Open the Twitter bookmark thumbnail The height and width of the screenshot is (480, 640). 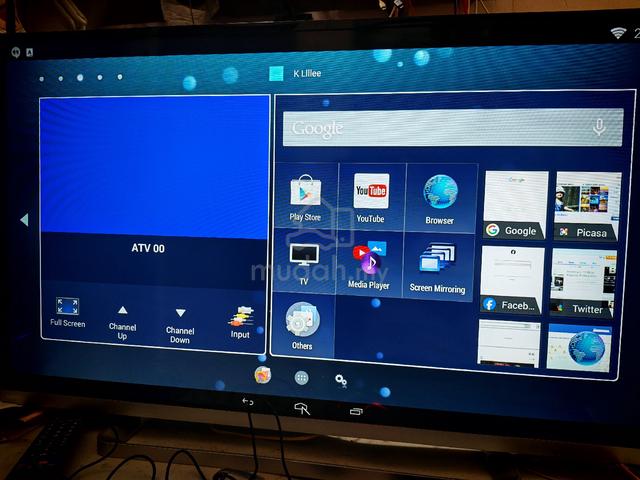point(583,283)
